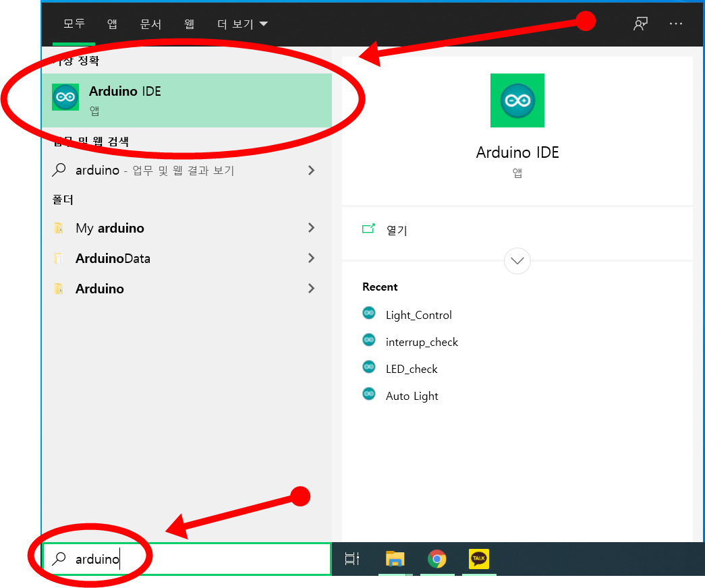Open the 더 보기 dropdown
This screenshot has height=588, width=705.
(x=243, y=24)
